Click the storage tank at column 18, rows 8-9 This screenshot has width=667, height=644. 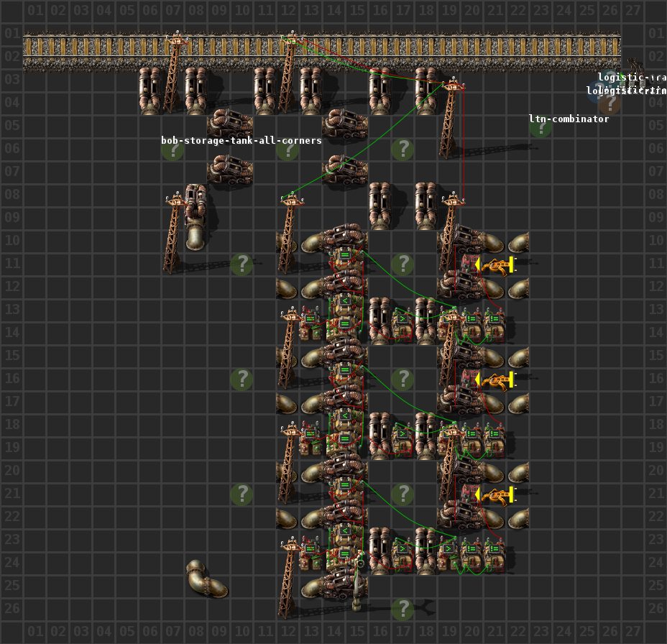[425, 206]
